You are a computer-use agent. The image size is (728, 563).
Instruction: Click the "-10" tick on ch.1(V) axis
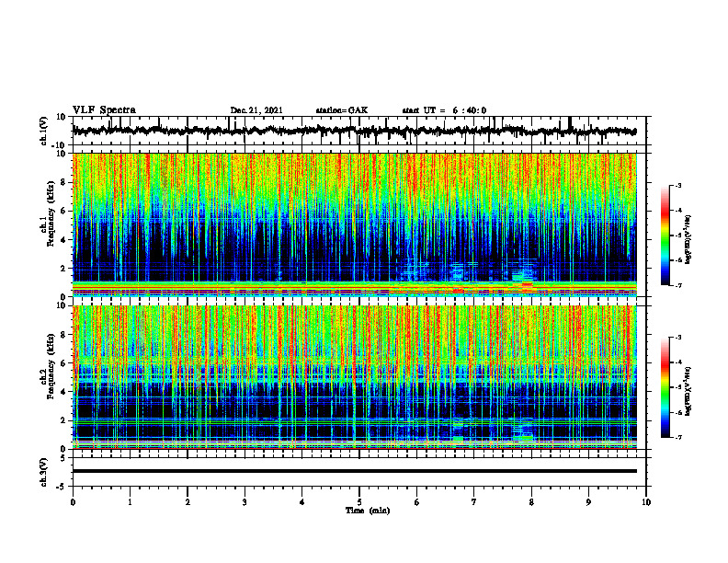click(60, 145)
